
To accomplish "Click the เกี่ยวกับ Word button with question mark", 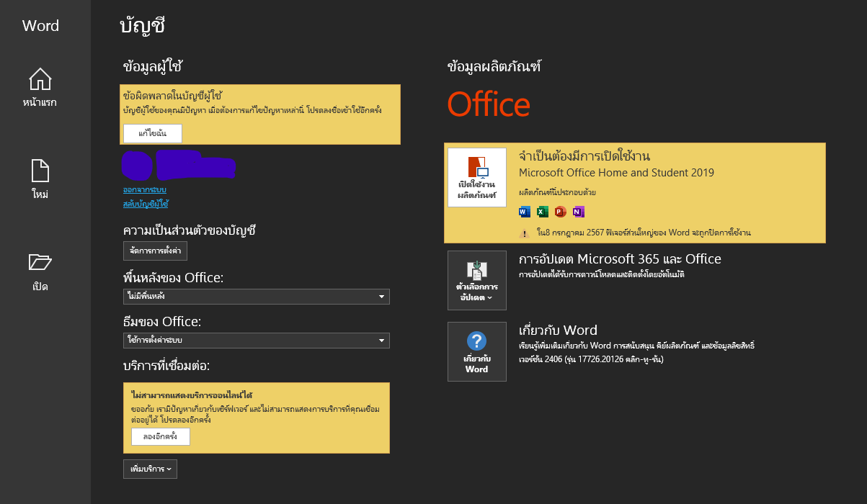I will [x=477, y=351].
